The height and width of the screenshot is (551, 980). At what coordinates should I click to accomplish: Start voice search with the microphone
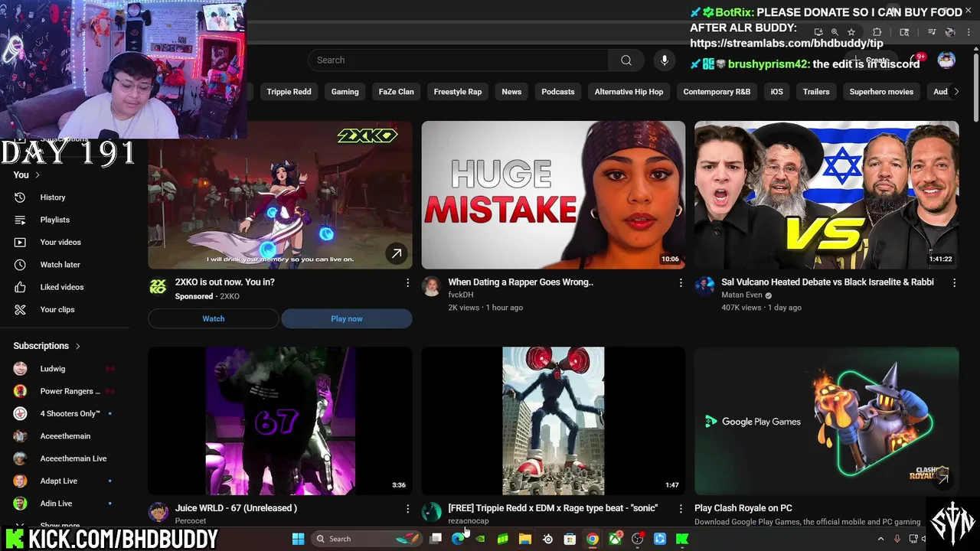point(665,60)
